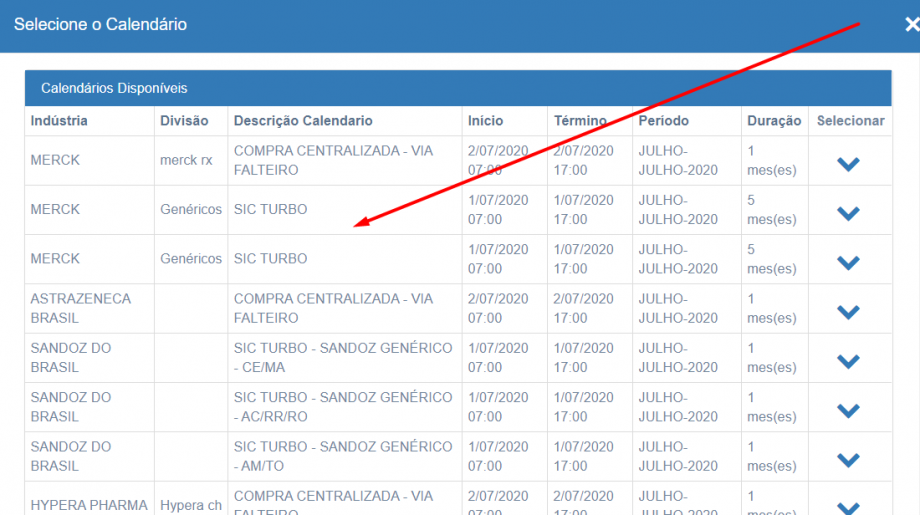The width and height of the screenshot is (920, 515).
Task: Select the MERCK merck rx calendar chevron
Action: (x=848, y=164)
